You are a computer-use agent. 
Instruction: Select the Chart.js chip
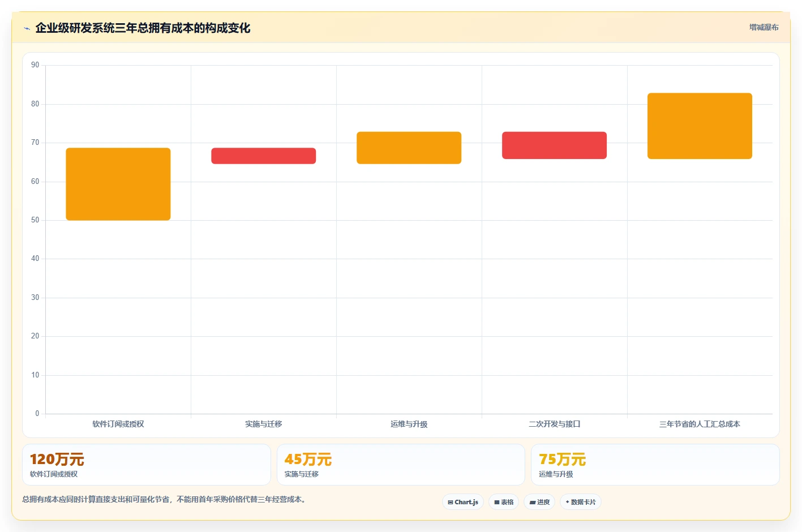(x=463, y=502)
